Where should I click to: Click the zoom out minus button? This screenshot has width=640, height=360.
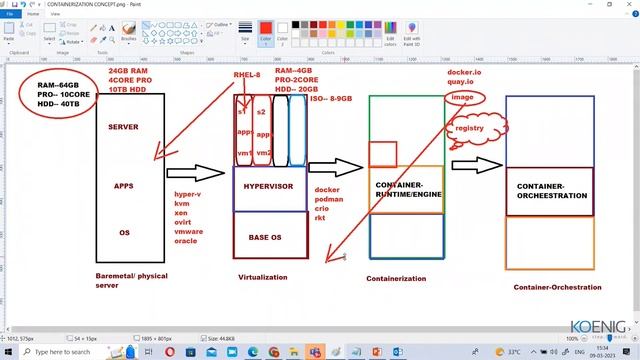584,338
